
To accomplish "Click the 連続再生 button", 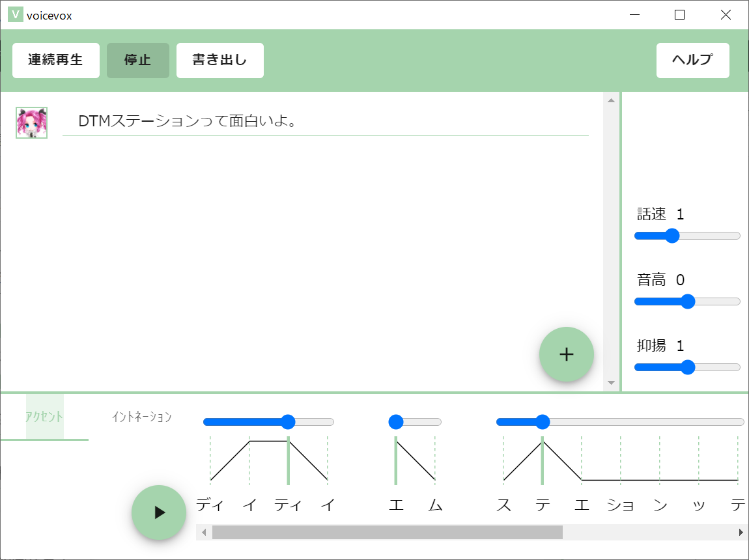I will point(56,60).
